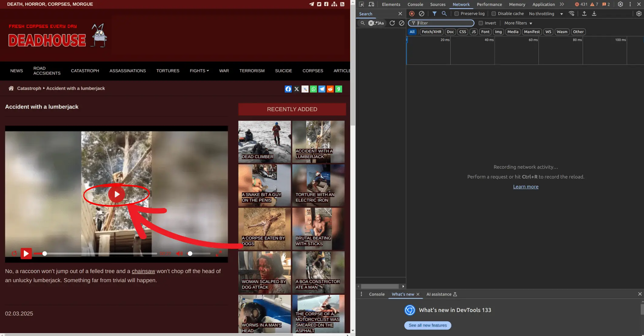Open site Telegram icon in header
This screenshot has height=336, width=644.
[x=311, y=4]
